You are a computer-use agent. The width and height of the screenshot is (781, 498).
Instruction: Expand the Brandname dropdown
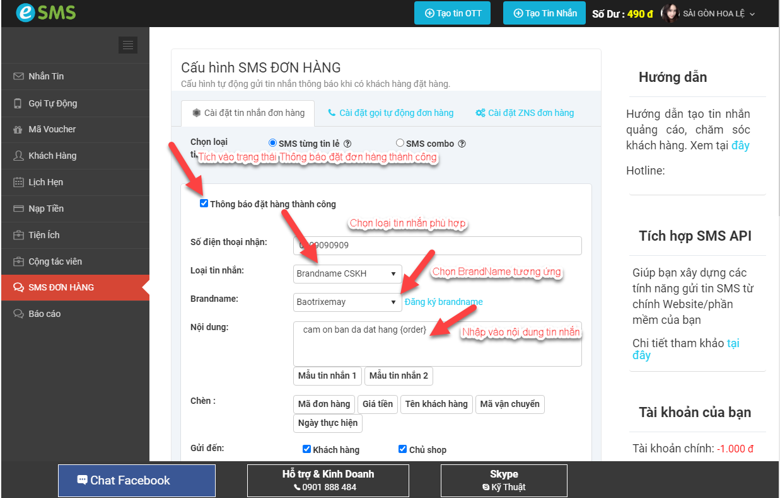tap(347, 301)
